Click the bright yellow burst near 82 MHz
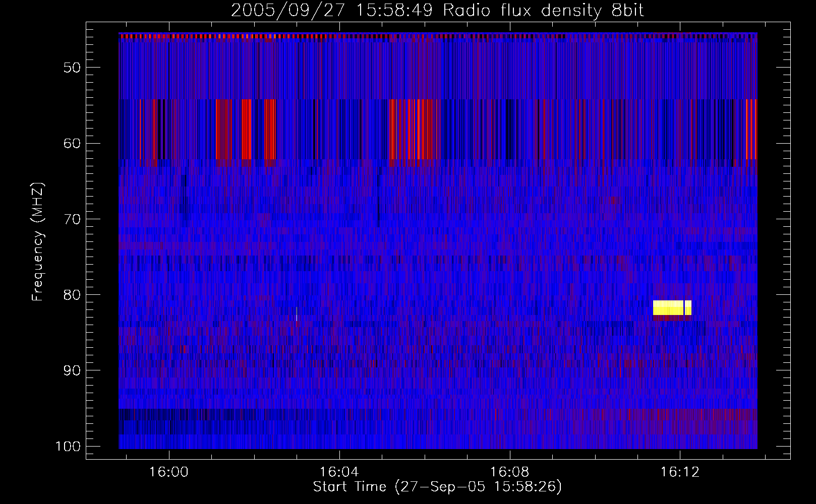816x504 pixels. click(672, 308)
